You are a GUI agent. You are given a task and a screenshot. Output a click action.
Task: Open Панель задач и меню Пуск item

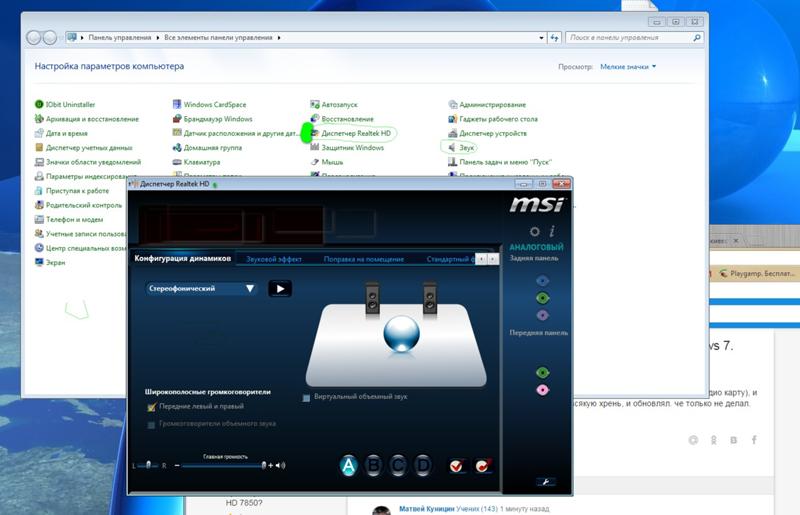pyautogui.click(x=500, y=161)
